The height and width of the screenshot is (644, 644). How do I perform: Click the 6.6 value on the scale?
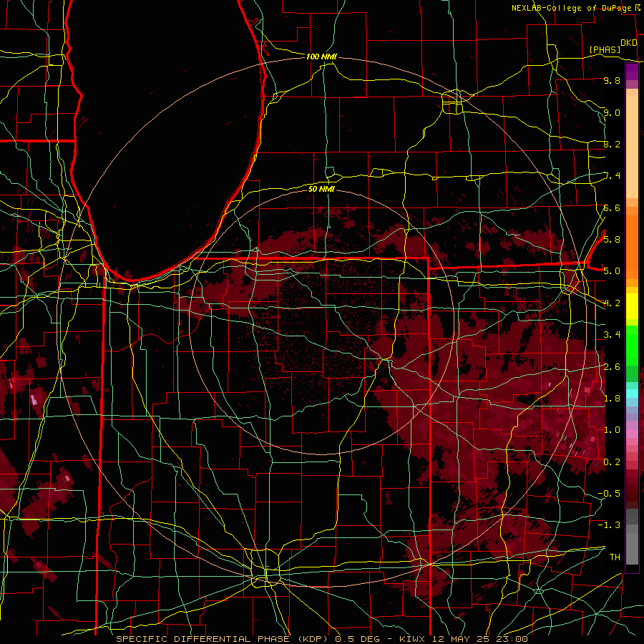coord(612,208)
